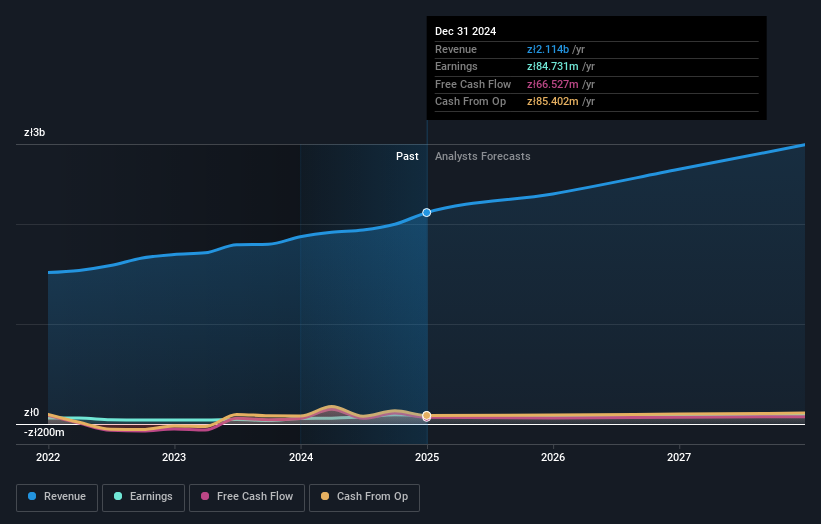
Task: Click the revenue data point marker at 2025
Action: click(x=427, y=213)
